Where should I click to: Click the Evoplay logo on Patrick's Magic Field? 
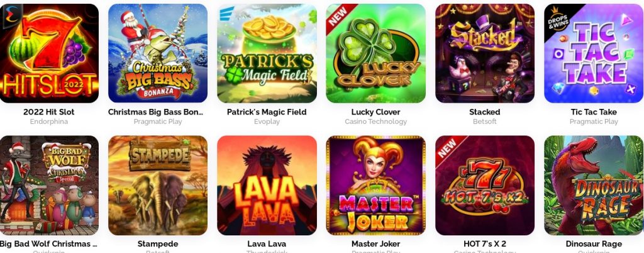(226, 14)
